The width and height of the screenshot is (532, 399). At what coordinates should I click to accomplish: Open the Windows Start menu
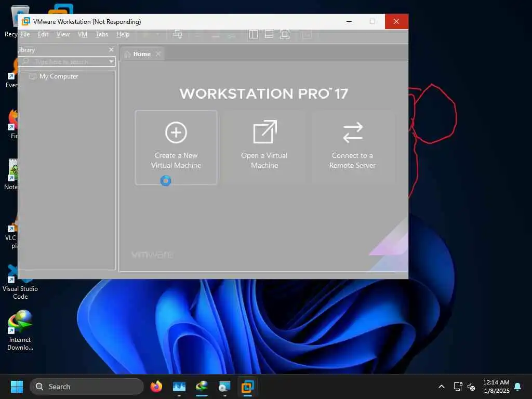click(17, 387)
